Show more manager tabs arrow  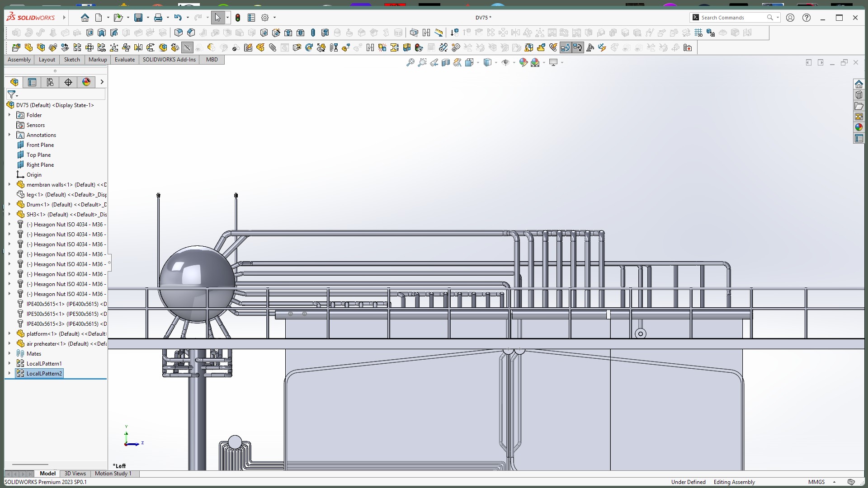102,82
